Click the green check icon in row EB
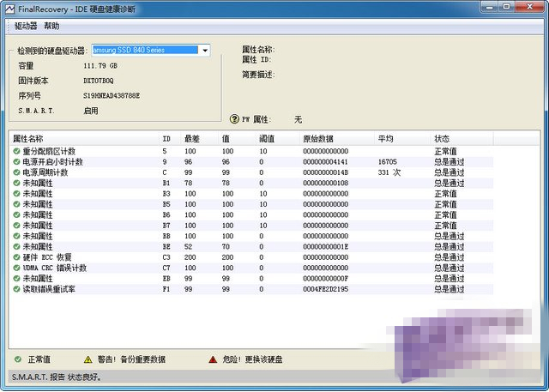This screenshot has width=549, height=392. [x=16, y=278]
